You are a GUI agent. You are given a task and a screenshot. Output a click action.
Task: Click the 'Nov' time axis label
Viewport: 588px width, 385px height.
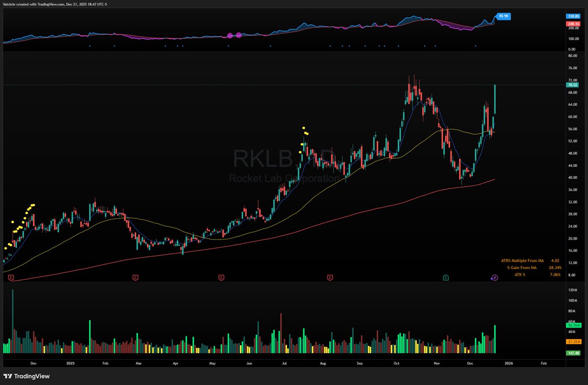[x=436, y=363]
